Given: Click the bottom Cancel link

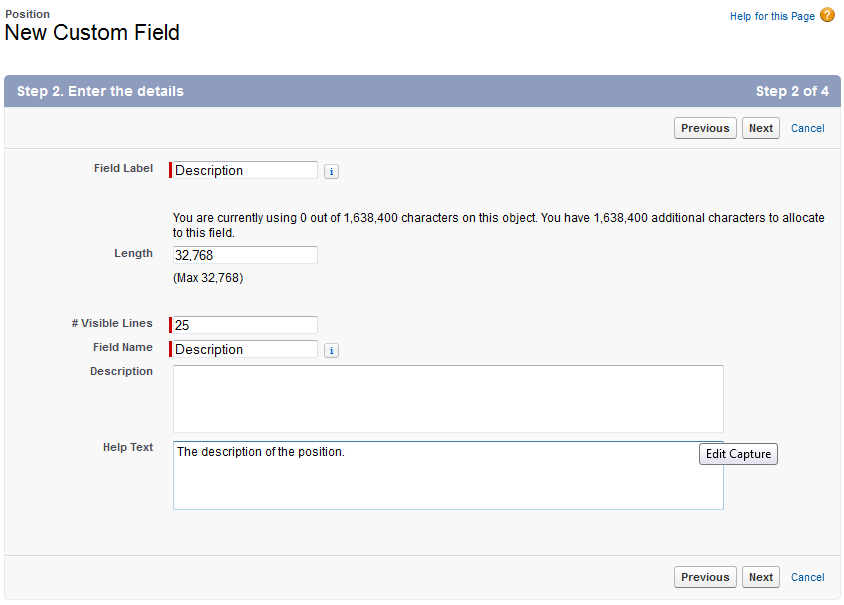Looking at the screenshot, I should 807,577.
